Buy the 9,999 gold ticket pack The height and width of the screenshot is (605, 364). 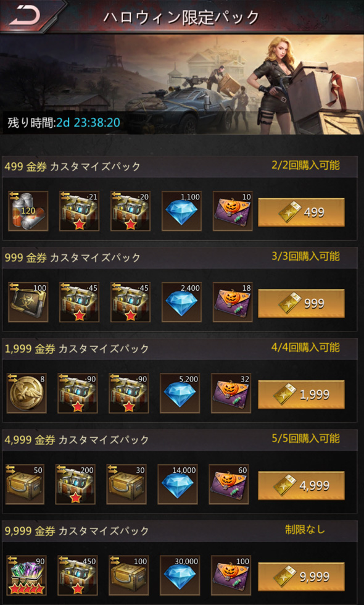(301, 577)
